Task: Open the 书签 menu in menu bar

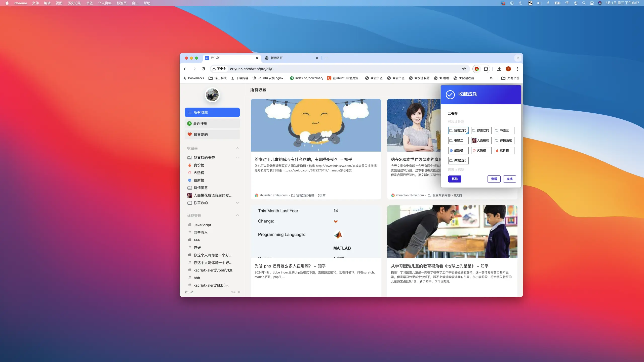Action: [90, 3]
